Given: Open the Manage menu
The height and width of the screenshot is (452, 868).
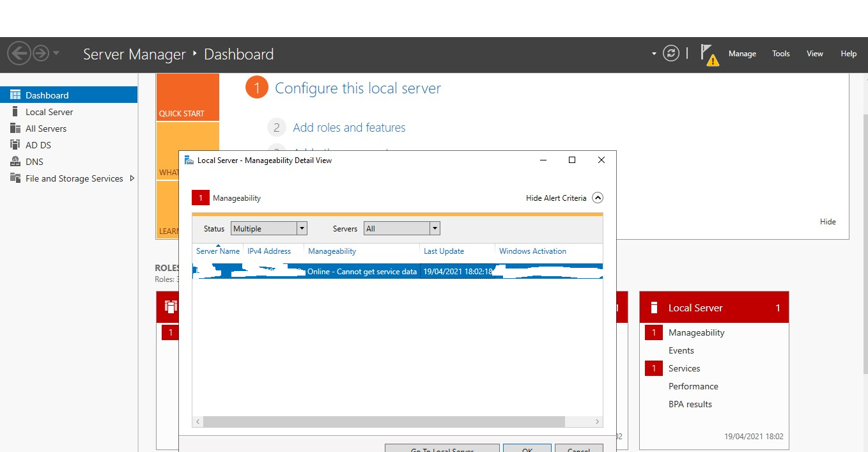Looking at the screenshot, I should pos(742,54).
